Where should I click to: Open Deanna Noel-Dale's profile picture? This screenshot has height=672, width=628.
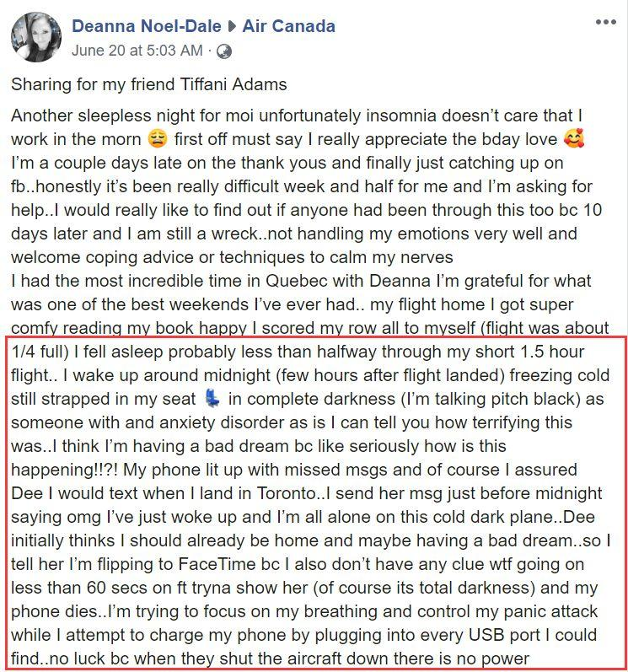36,37
